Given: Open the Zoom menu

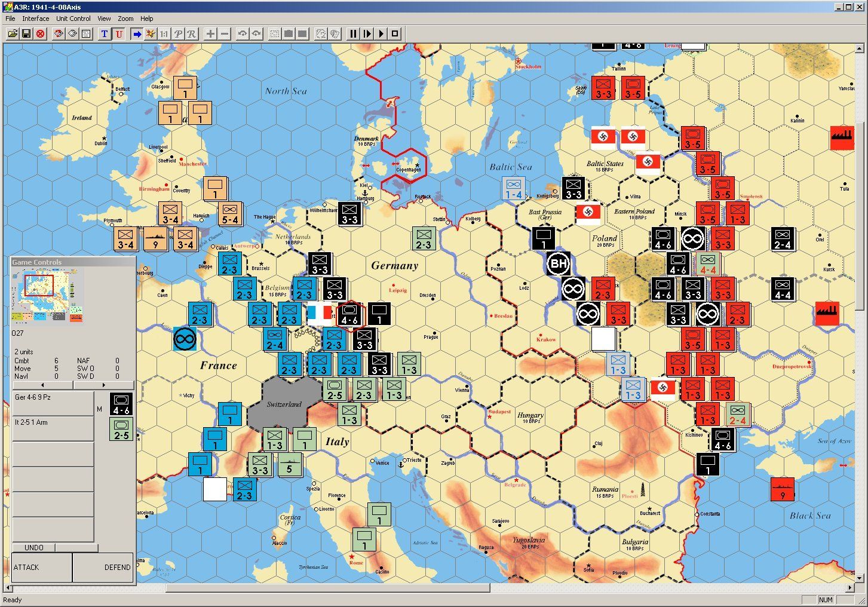Looking at the screenshot, I should pyautogui.click(x=125, y=19).
